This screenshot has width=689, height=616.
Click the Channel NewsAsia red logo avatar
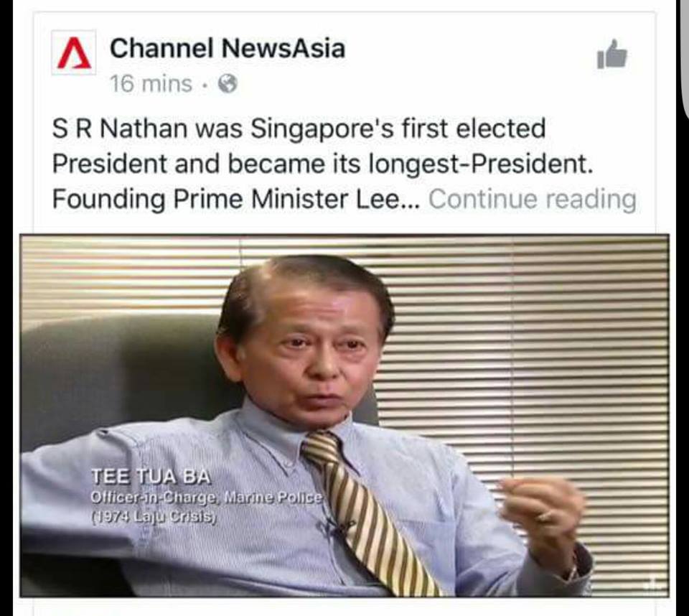[73, 52]
